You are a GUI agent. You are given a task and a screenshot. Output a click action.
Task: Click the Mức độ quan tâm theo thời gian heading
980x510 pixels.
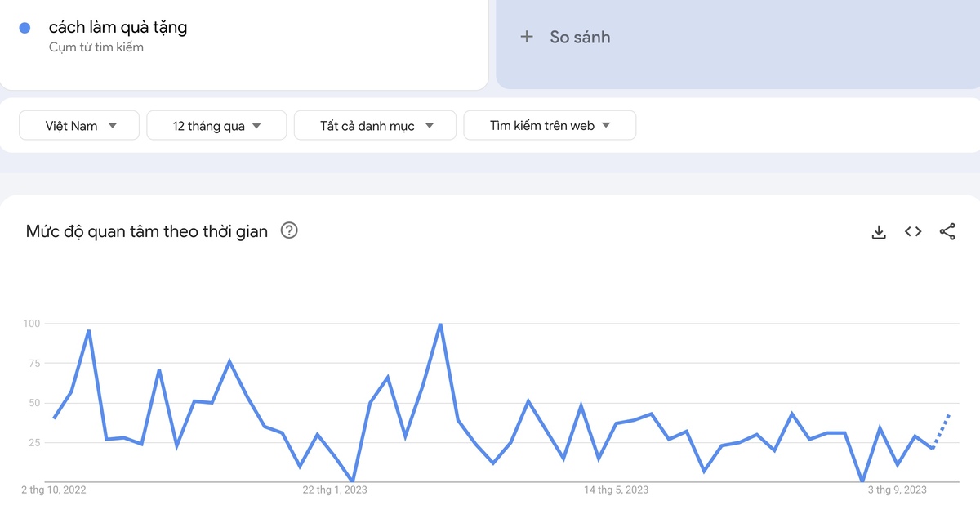147,231
